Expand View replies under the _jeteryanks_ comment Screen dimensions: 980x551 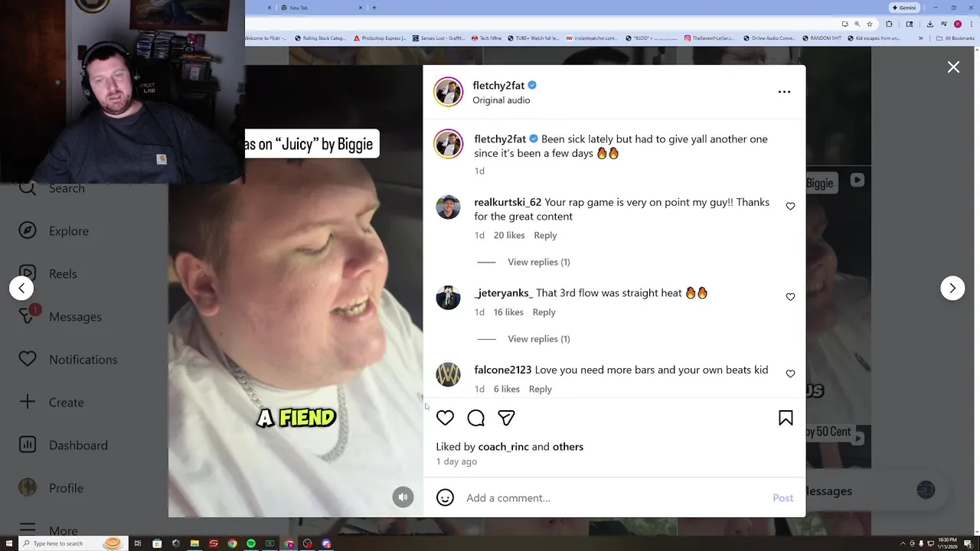539,339
